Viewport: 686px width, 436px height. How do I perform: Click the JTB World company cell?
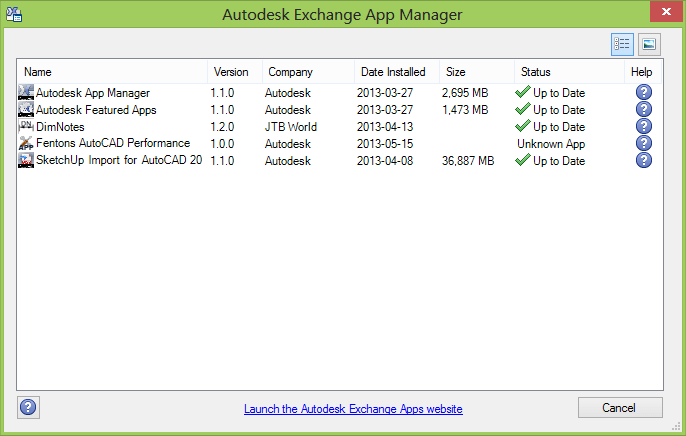(290, 127)
